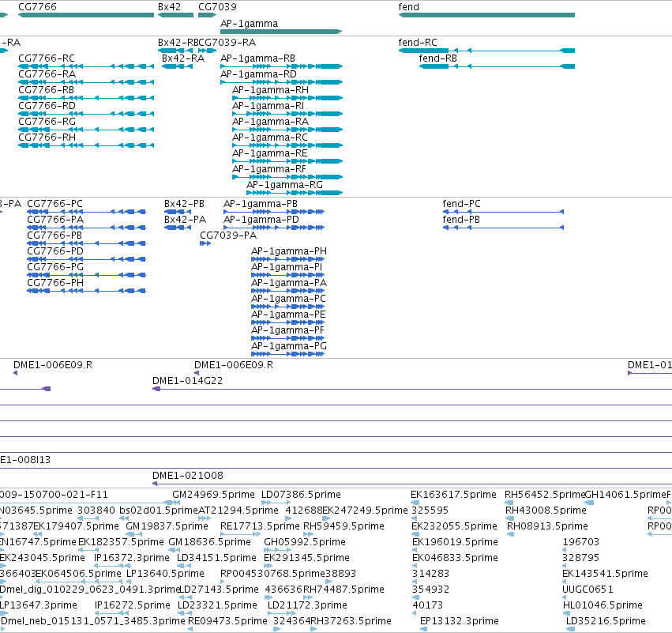The width and height of the screenshot is (672, 633).
Task: Click the teal fend gene bar
Action: pos(486,16)
